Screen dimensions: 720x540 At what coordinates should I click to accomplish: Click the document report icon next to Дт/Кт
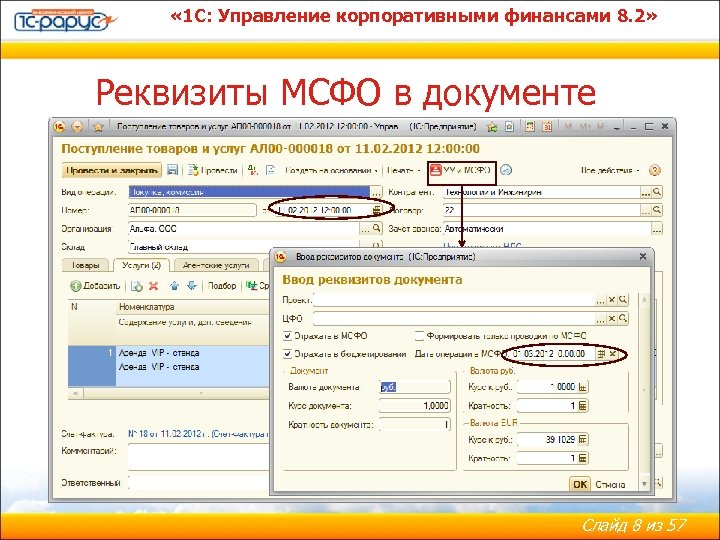pyautogui.click(x=271, y=170)
